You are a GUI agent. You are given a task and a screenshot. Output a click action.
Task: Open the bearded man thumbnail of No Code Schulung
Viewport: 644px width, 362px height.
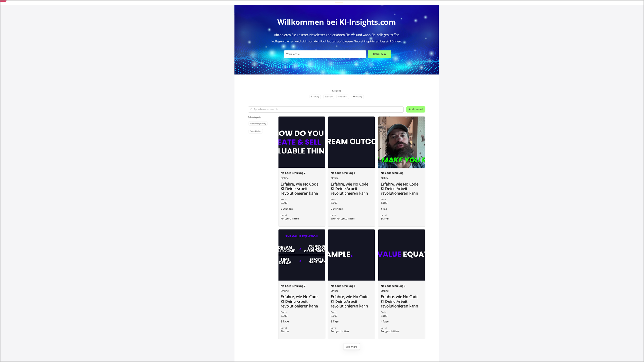[x=402, y=142]
